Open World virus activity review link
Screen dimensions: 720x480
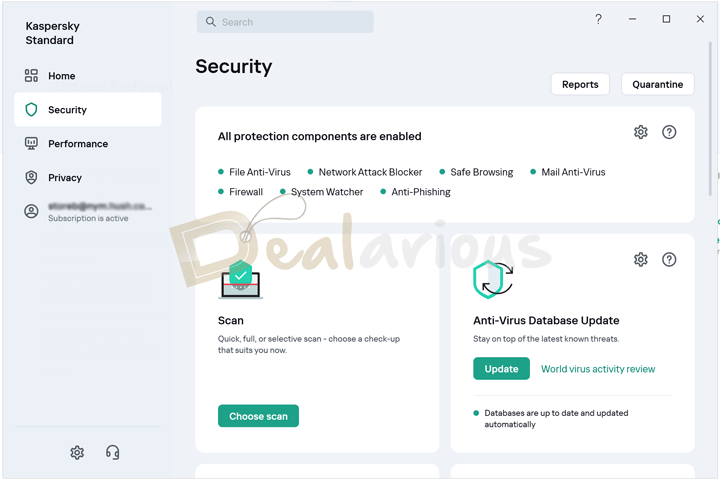(598, 369)
